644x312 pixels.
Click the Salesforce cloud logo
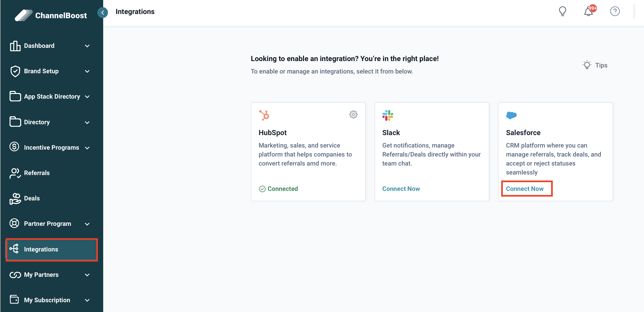tap(511, 115)
